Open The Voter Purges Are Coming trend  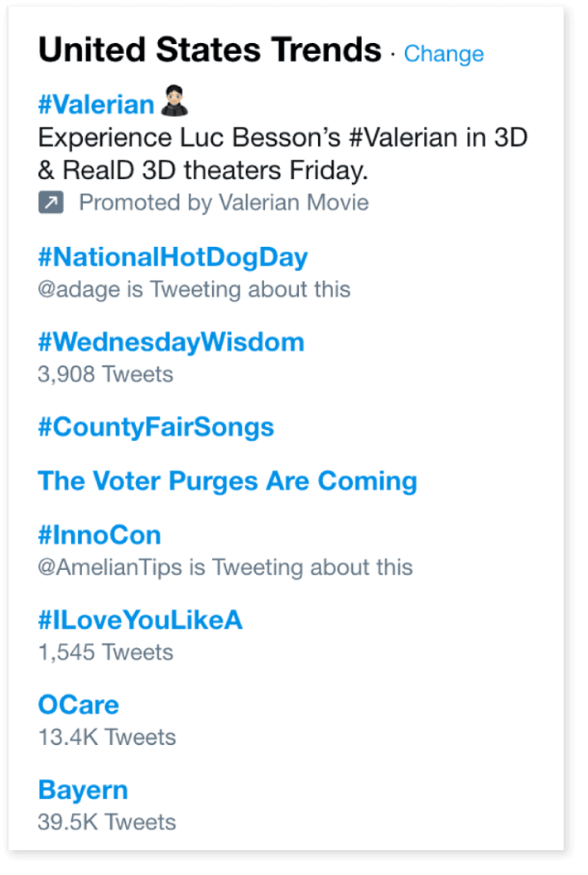(228, 481)
